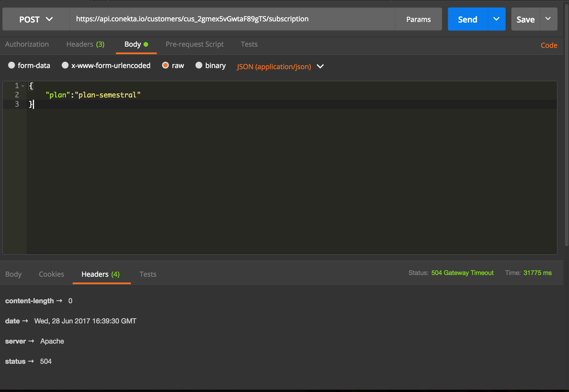Click the request URL input field
Screen dimensions: 569x392
231,19
